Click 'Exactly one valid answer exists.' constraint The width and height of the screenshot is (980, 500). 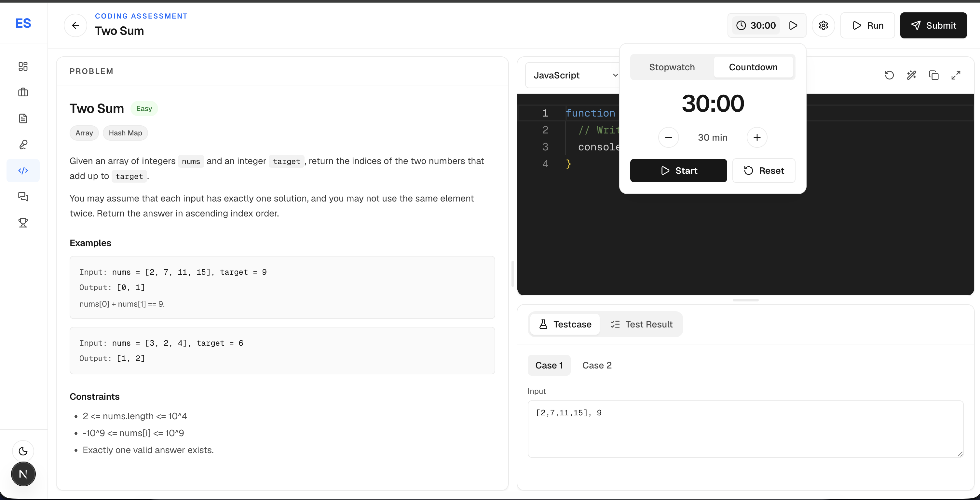pyautogui.click(x=148, y=450)
